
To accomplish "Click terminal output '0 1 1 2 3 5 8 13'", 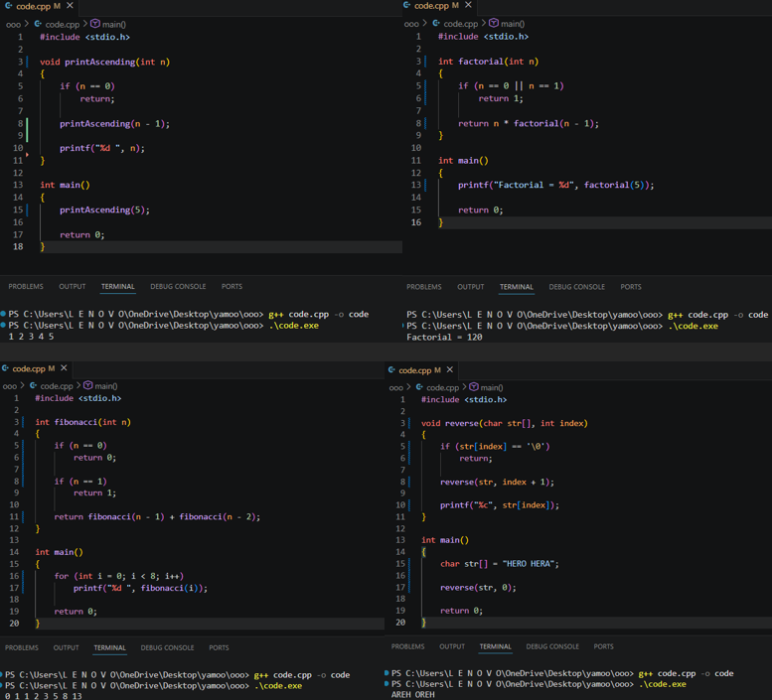I will pyautogui.click(x=44, y=696).
